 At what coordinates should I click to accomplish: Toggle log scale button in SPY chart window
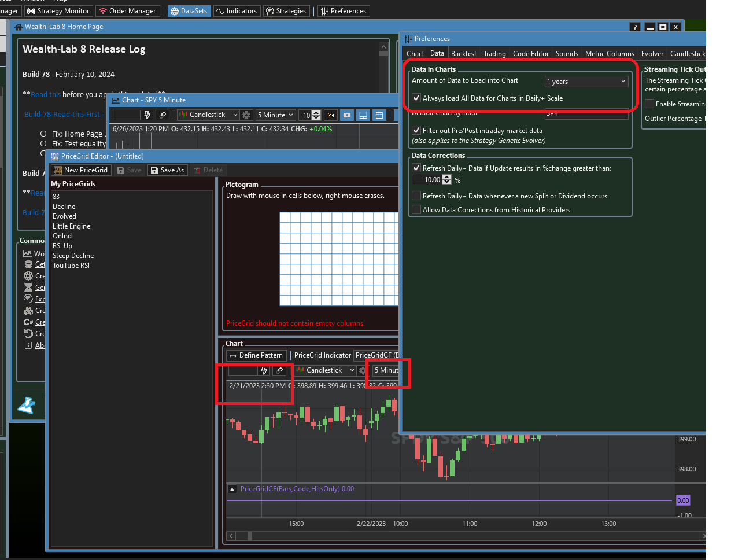[x=331, y=115]
